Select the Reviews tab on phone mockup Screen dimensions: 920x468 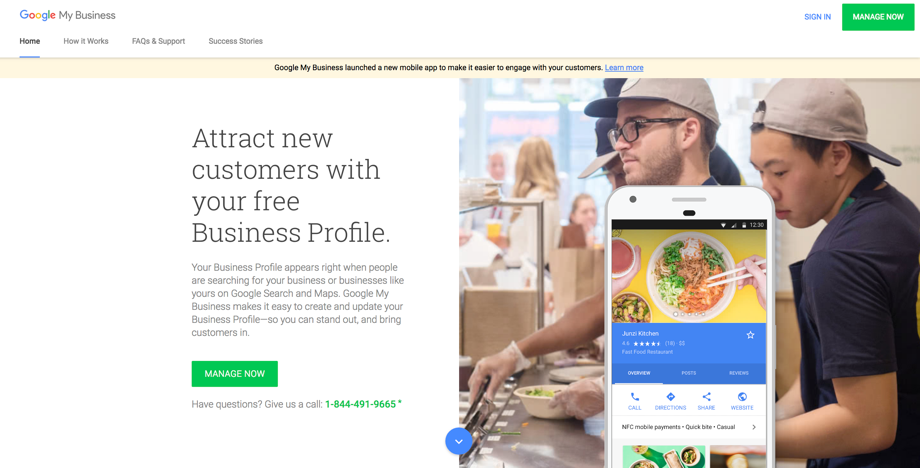pyautogui.click(x=739, y=373)
